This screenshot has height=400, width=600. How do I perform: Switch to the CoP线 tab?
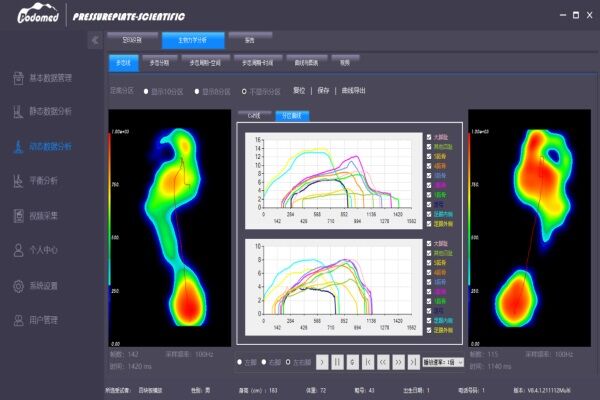(253, 115)
